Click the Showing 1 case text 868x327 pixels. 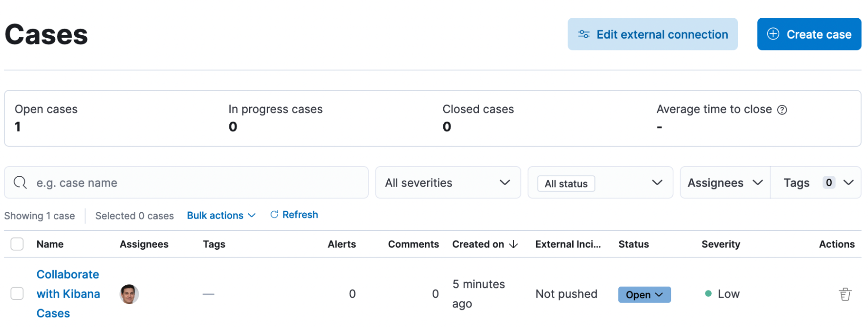[40, 216]
